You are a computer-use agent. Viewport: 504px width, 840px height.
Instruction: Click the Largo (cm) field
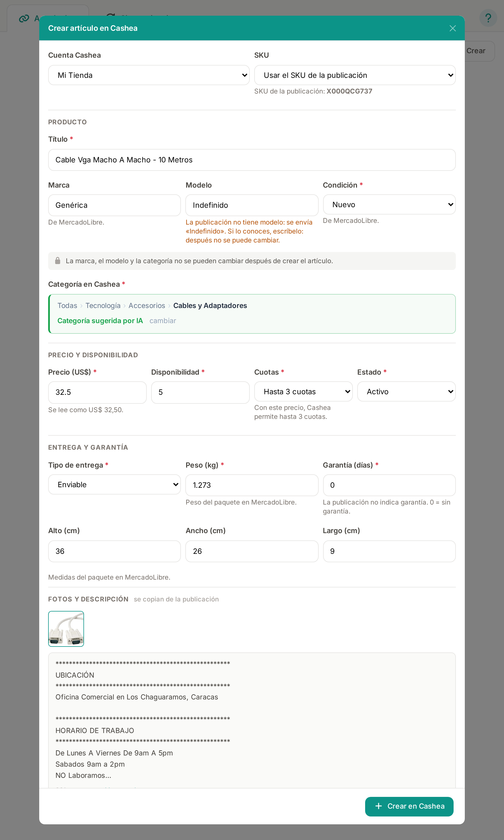tap(389, 551)
